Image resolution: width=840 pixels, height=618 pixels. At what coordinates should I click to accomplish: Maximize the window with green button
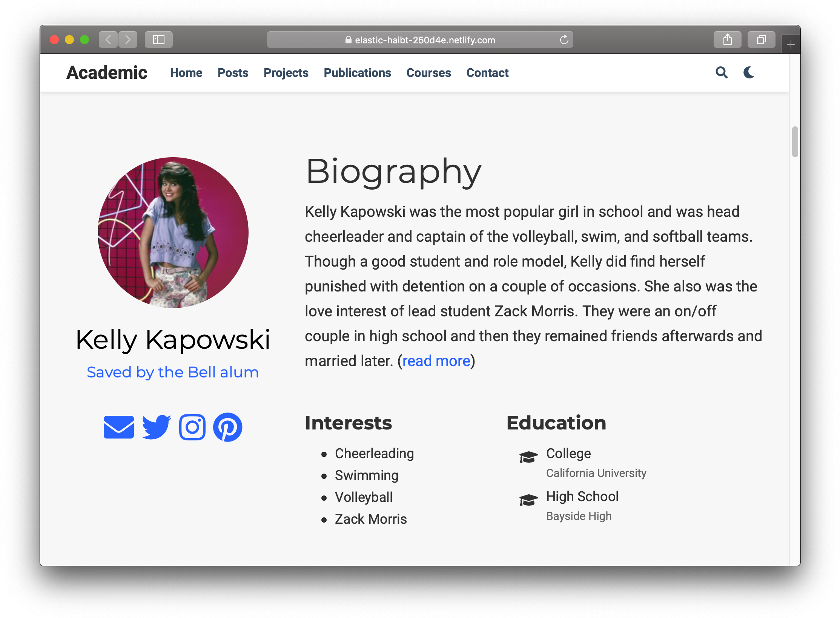point(84,40)
